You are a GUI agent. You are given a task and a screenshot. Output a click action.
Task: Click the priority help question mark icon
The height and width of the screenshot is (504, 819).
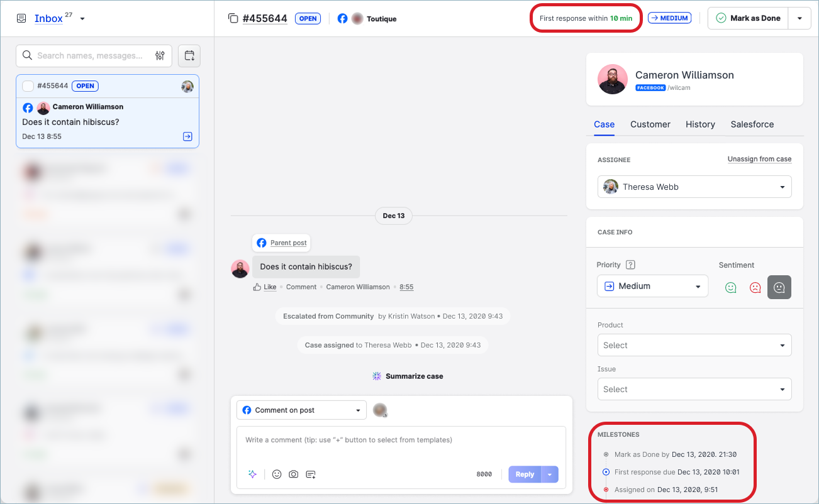coord(631,265)
